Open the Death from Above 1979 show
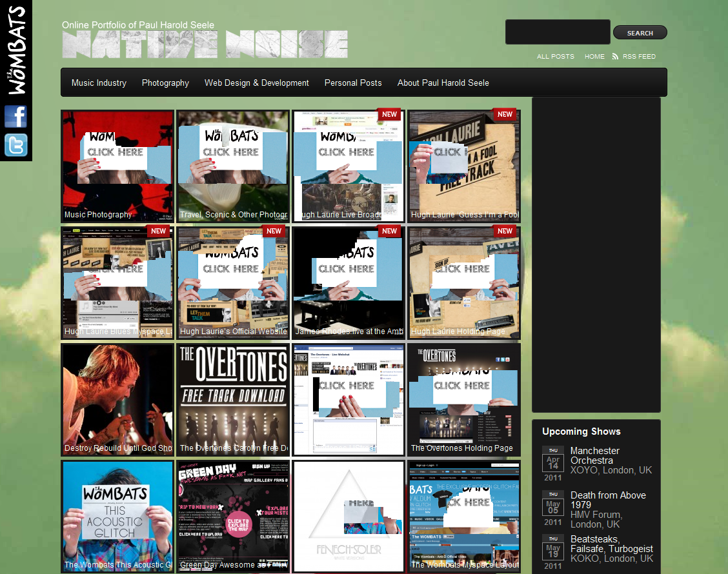Screen dimensions: 728x574 [x=608, y=500]
